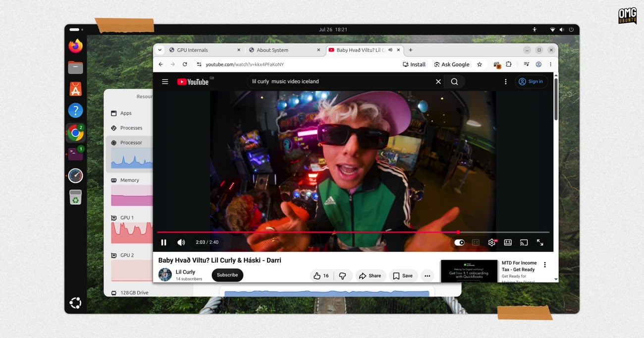Viewport: 644px width, 338px height.
Task: Open the Terminal from the dock
Action: tap(75, 154)
